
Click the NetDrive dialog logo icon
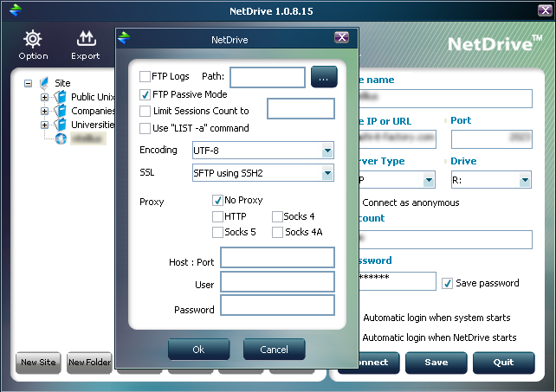[124, 37]
